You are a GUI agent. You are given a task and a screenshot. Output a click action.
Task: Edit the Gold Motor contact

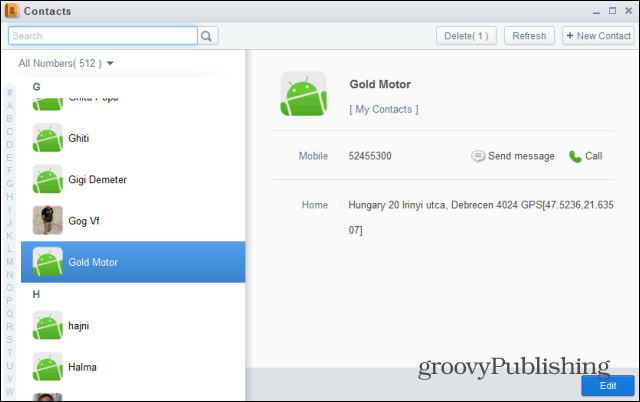pyautogui.click(x=608, y=386)
